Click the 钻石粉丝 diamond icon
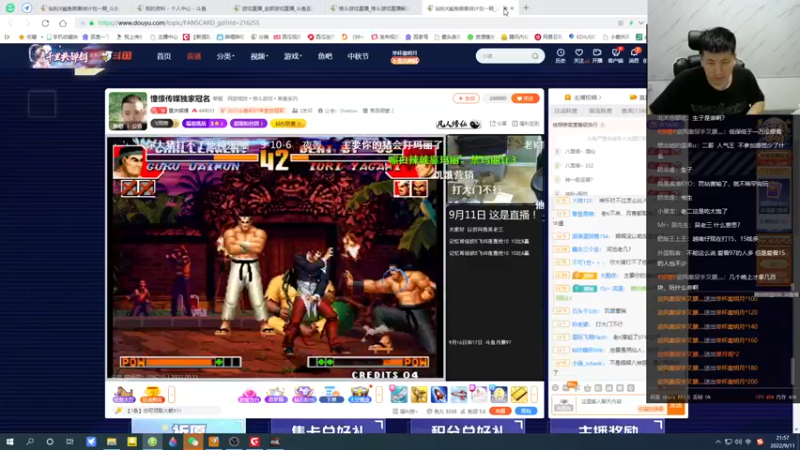This screenshot has height=450, width=800. coord(304,395)
